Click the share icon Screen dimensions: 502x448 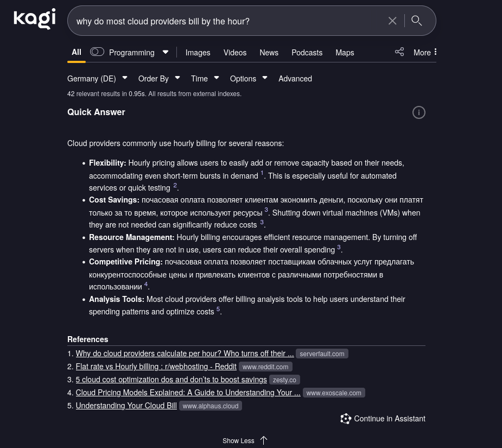[x=399, y=52]
